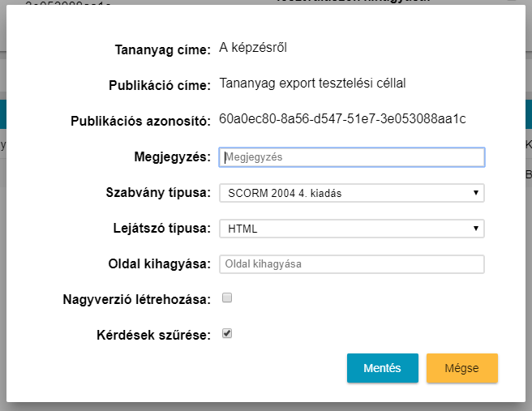
Task: Click the 'Publikációs azonosító:' label
Action: (141, 122)
